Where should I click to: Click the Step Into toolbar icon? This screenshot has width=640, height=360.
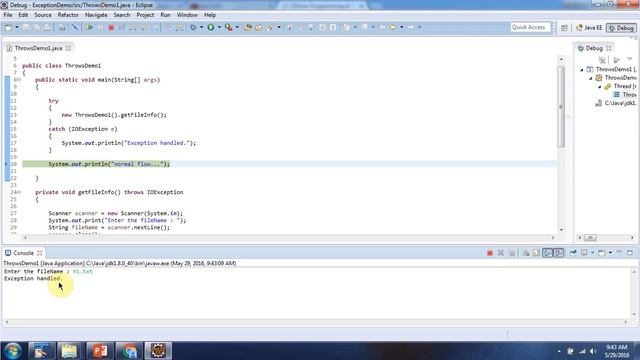point(133,27)
